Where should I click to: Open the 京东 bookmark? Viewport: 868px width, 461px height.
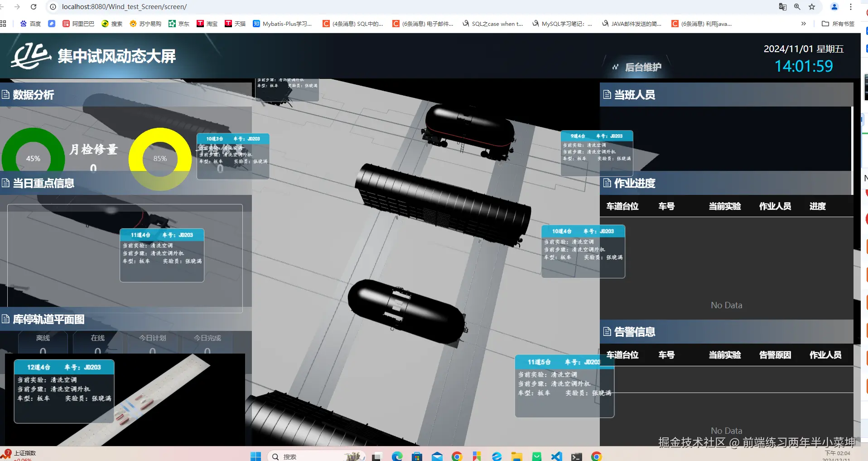(x=179, y=24)
